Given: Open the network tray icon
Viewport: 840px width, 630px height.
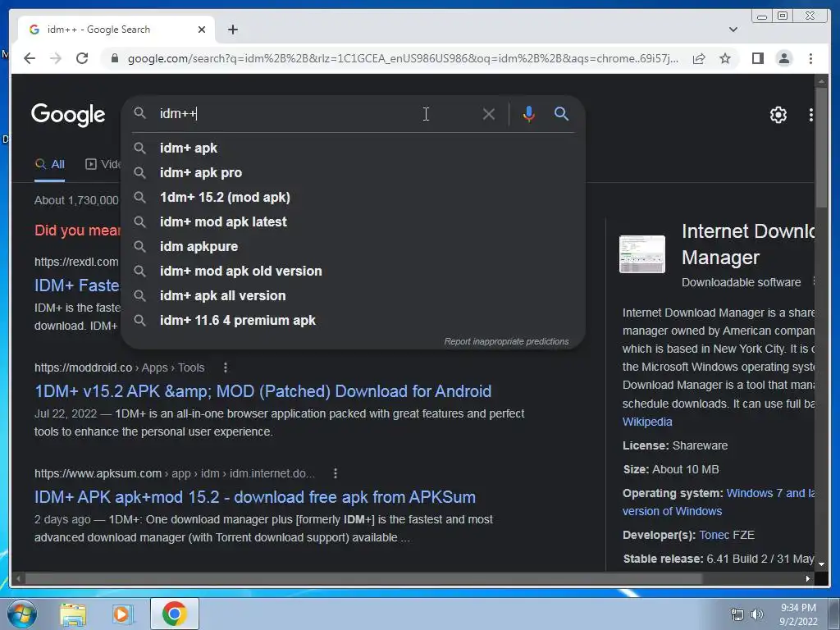Looking at the screenshot, I should 737,615.
